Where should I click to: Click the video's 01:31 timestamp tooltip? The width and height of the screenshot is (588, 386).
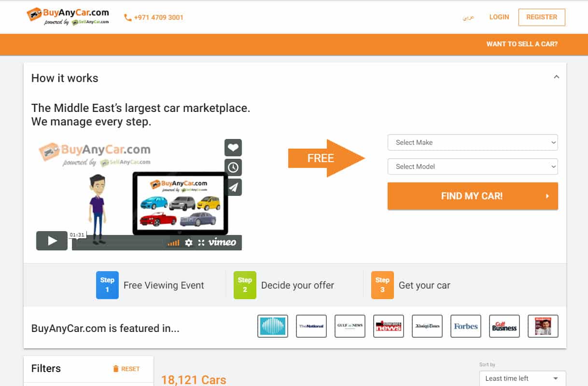77,235
